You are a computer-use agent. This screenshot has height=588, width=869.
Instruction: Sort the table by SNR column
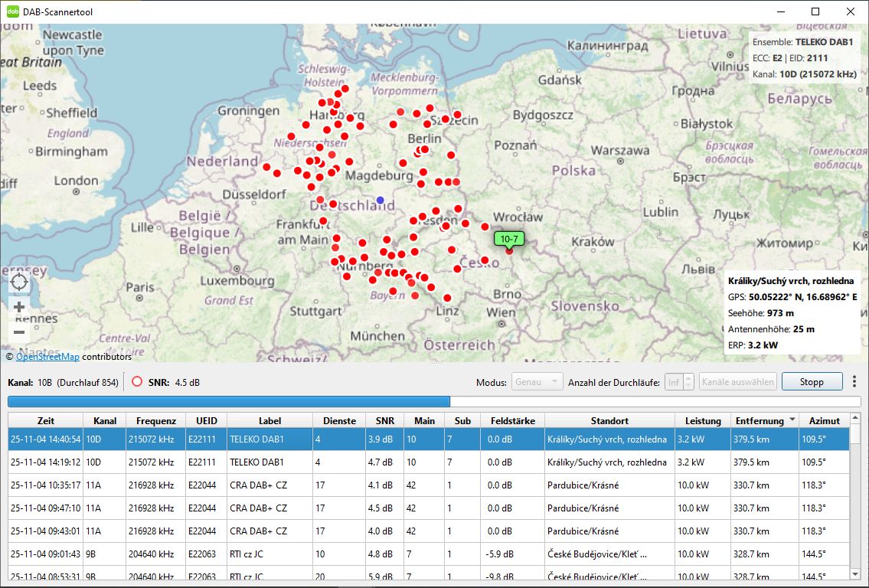(x=385, y=420)
